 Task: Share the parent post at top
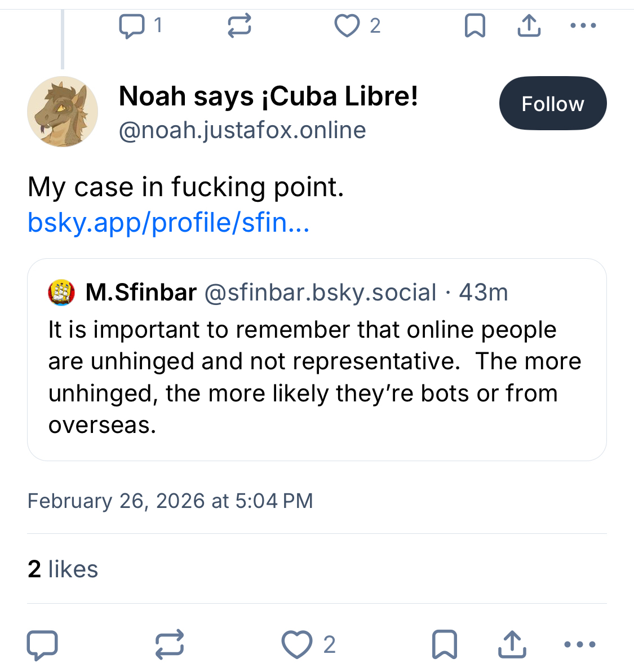click(529, 26)
